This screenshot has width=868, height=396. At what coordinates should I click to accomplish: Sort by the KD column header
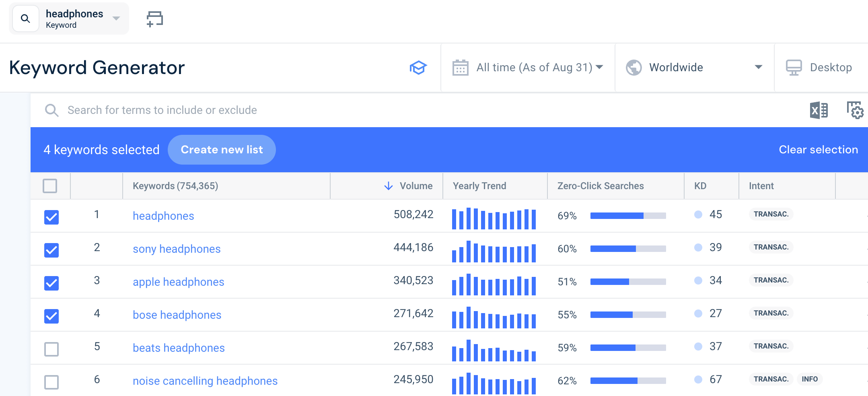coord(700,186)
